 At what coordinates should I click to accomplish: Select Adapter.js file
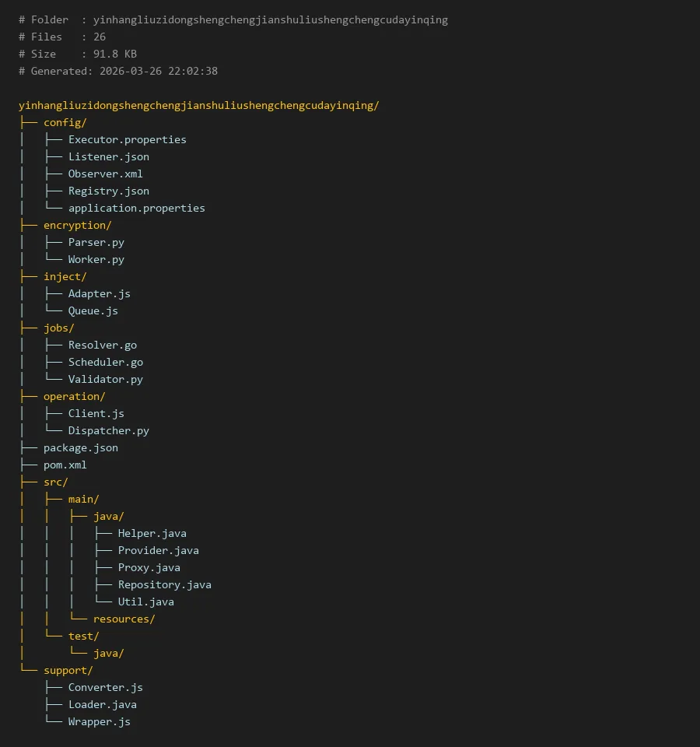tap(99, 293)
